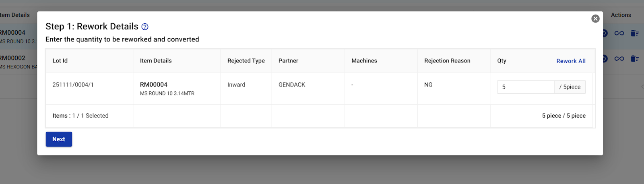Open the help icon beside Rework Details

[145, 27]
